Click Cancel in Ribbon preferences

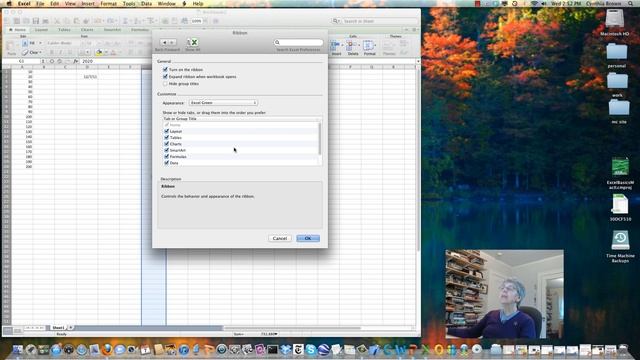[x=280, y=238]
